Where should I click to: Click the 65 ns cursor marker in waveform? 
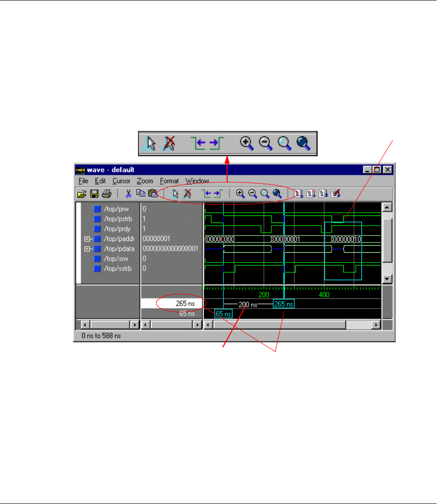[223, 314]
